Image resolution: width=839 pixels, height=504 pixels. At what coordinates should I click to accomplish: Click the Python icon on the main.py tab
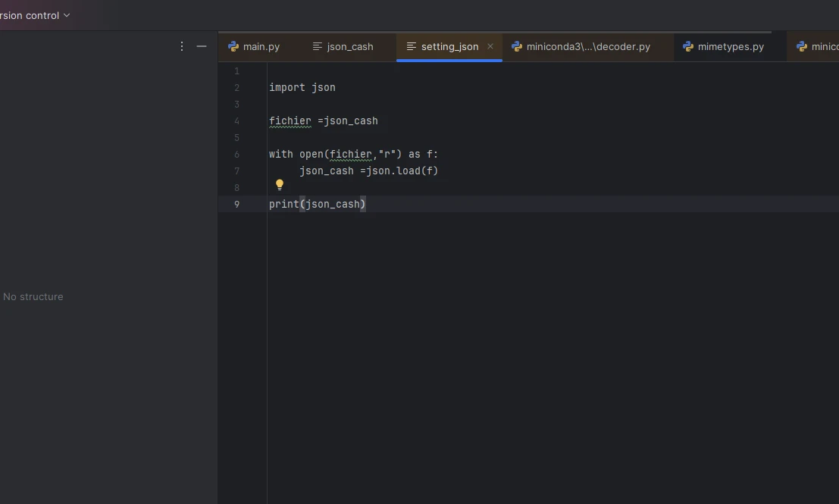(x=233, y=46)
